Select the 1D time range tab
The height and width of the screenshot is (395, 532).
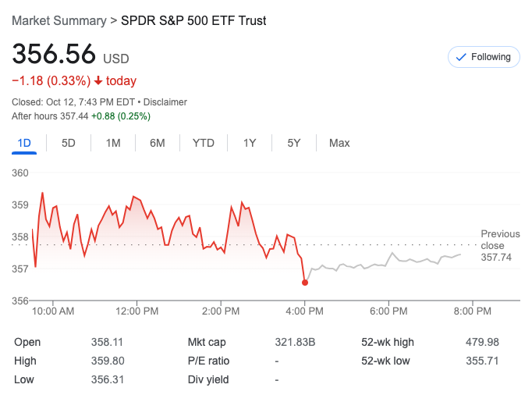24,143
